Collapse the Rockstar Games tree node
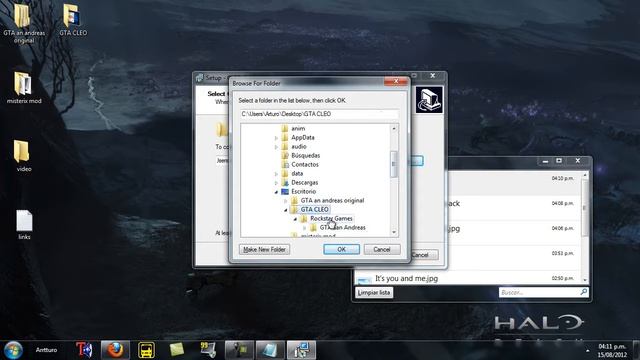The width and height of the screenshot is (640, 360). coord(295,219)
